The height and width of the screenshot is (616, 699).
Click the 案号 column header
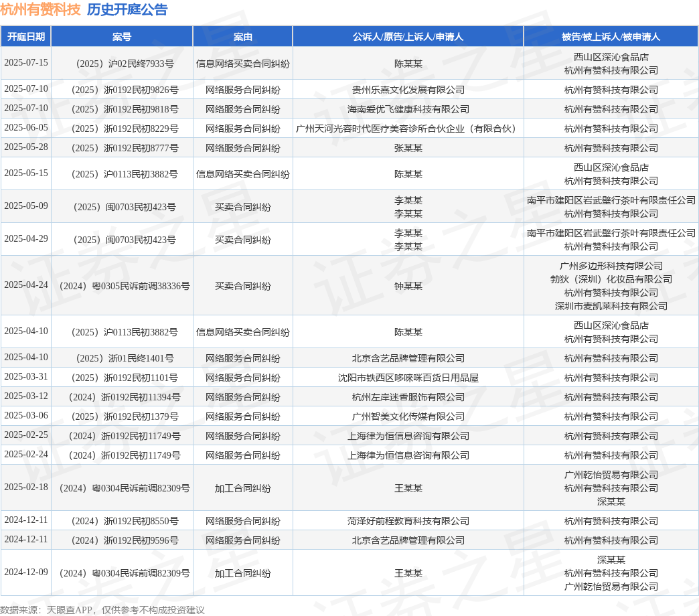(x=122, y=37)
